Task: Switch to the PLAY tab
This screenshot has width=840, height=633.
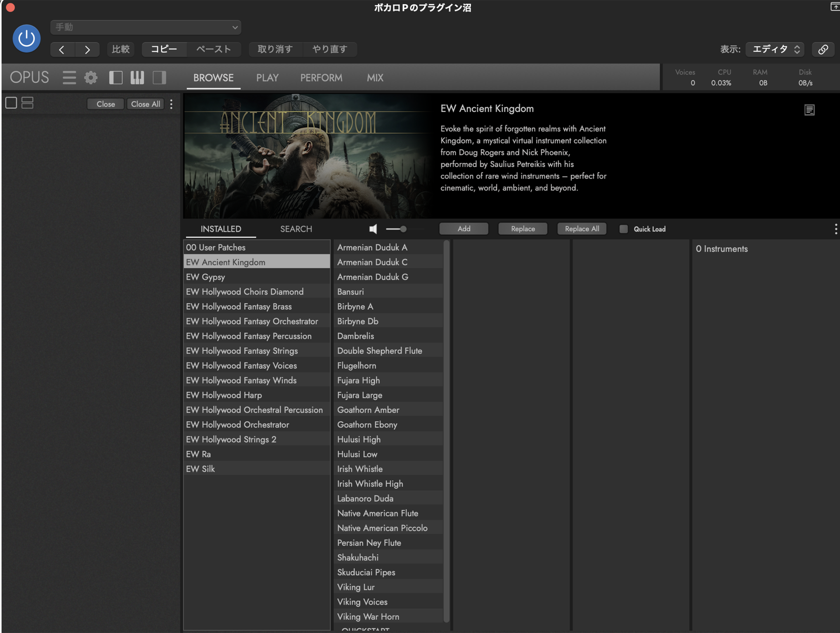Action: [x=267, y=78]
